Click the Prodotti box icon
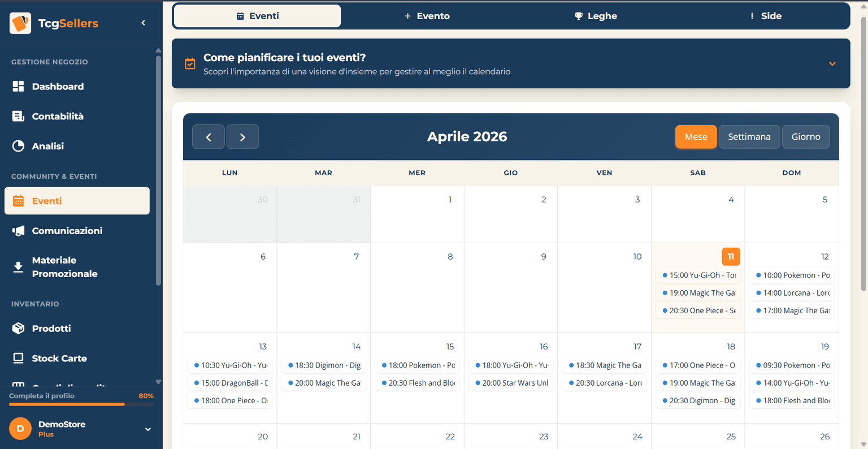 point(18,328)
